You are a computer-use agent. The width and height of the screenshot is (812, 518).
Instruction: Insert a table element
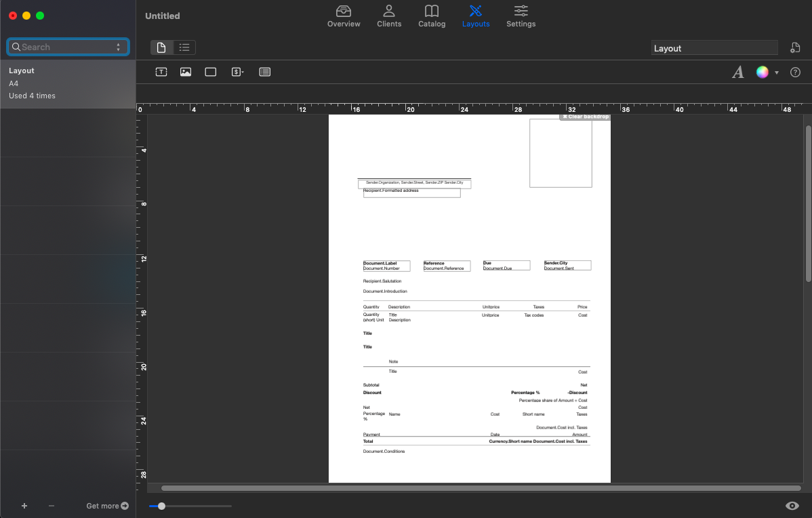264,72
